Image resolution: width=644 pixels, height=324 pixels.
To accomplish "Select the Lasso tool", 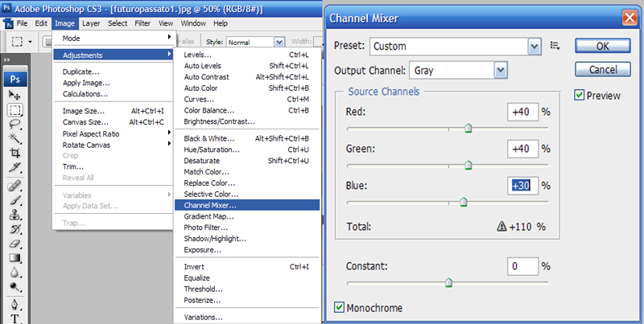I will click(x=14, y=125).
